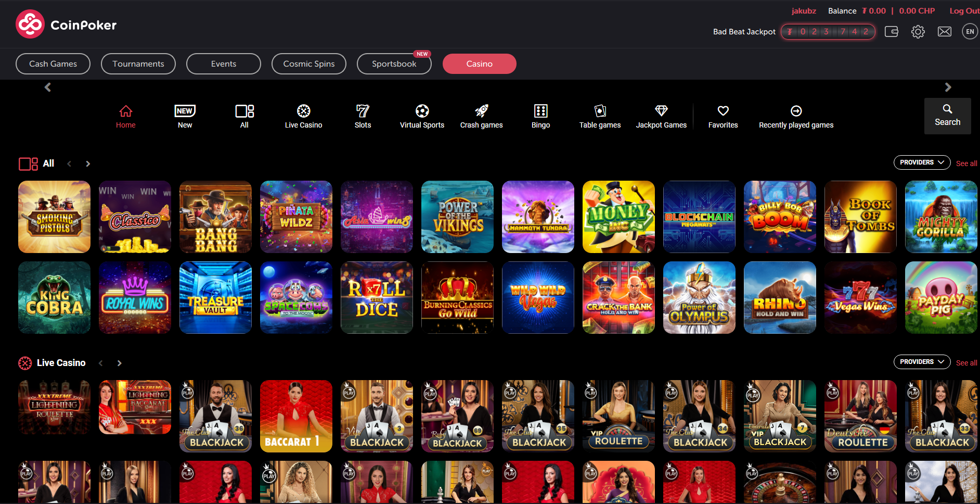Open the VIP Roulette live table
The image size is (980, 504).
[618, 416]
